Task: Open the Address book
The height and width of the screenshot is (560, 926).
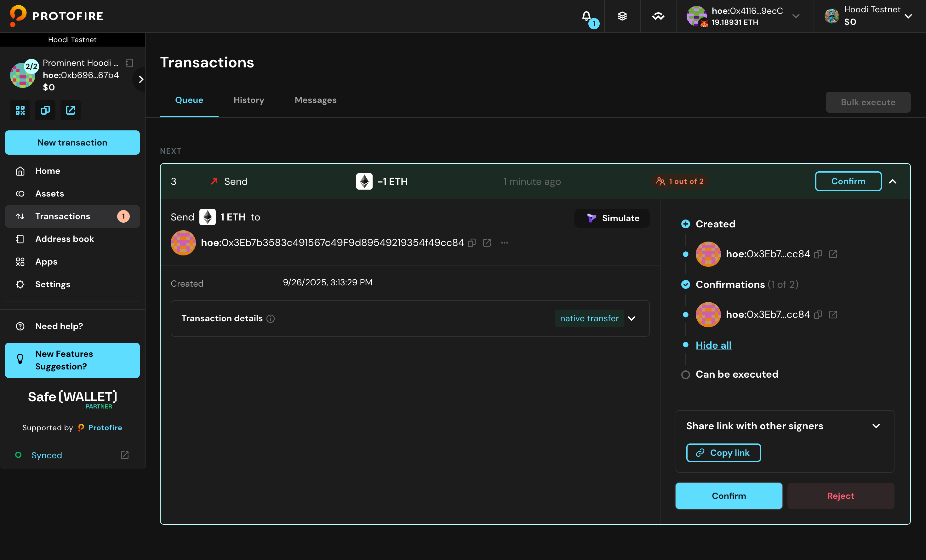Action: tap(65, 239)
